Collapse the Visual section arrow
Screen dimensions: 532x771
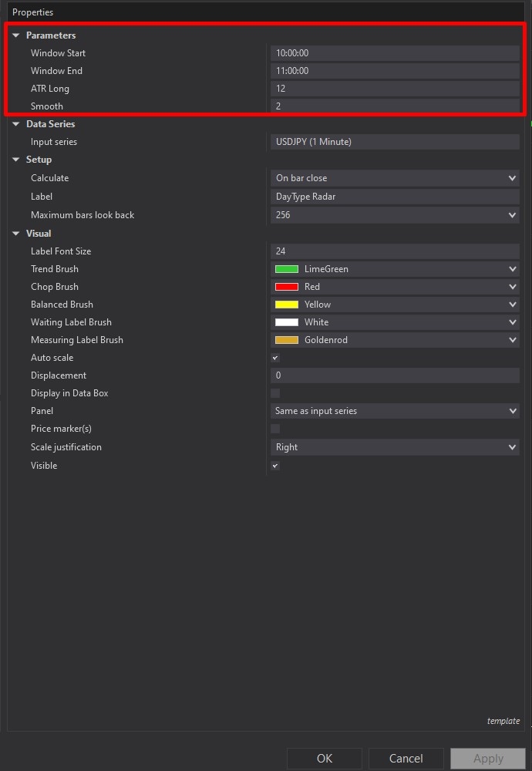[16, 233]
